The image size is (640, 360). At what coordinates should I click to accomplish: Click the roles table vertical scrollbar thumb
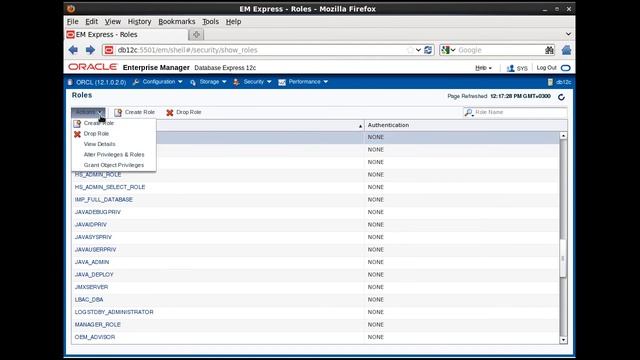pos(563,258)
